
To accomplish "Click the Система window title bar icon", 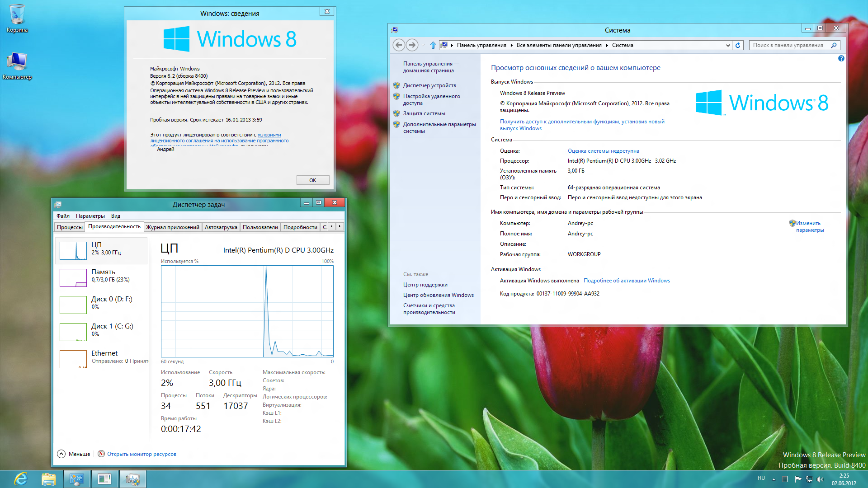I will 395,30.
